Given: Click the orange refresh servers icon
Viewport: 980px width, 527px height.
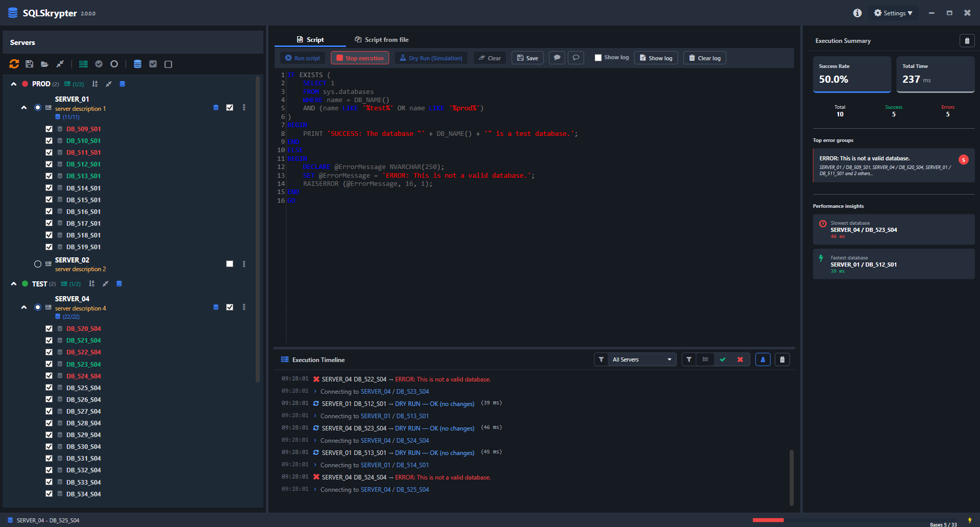Looking at the screenshot, I should click(x=14, y=64).
